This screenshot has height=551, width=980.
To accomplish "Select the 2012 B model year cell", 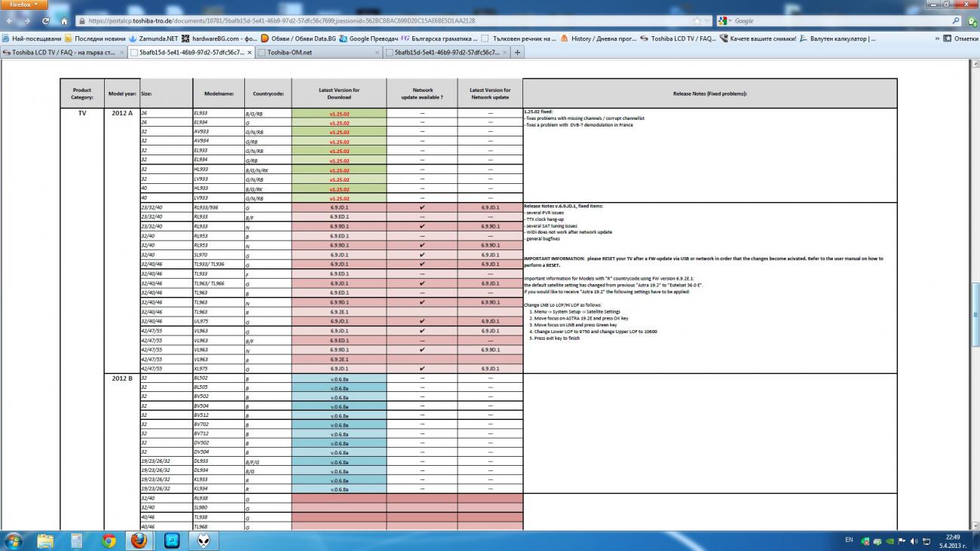I will [121, 378].
